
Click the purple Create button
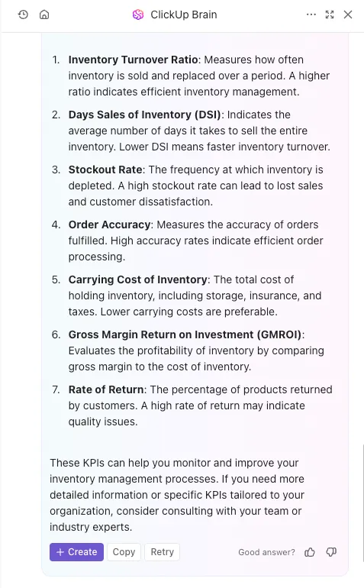tap(76, 552)
